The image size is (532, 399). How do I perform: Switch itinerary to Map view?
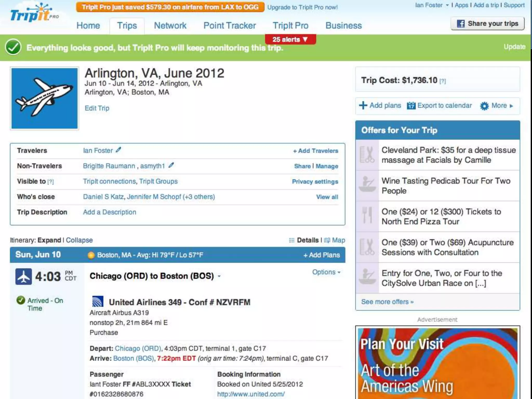pos(338,240)
